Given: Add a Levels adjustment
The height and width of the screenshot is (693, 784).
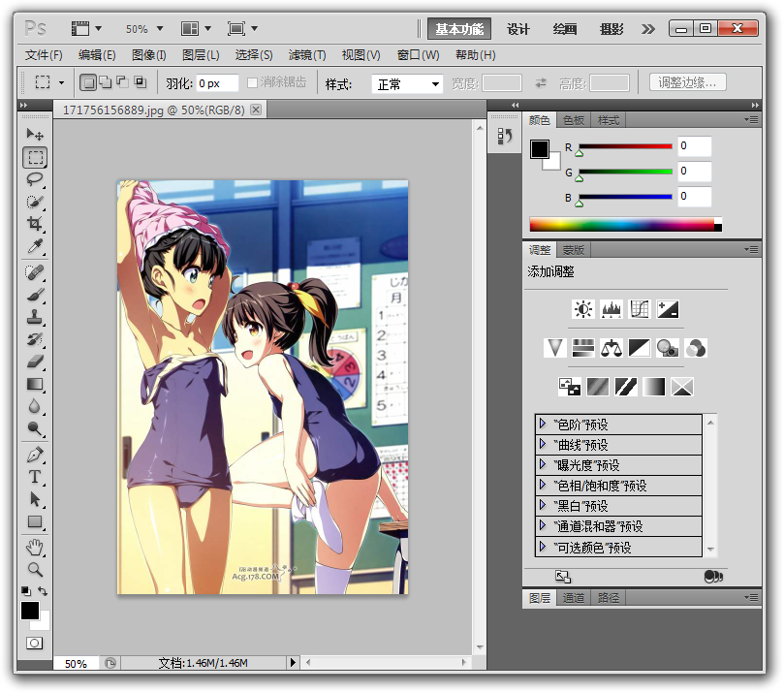Looking at the screenshot, I should click(x=612, y=309).
